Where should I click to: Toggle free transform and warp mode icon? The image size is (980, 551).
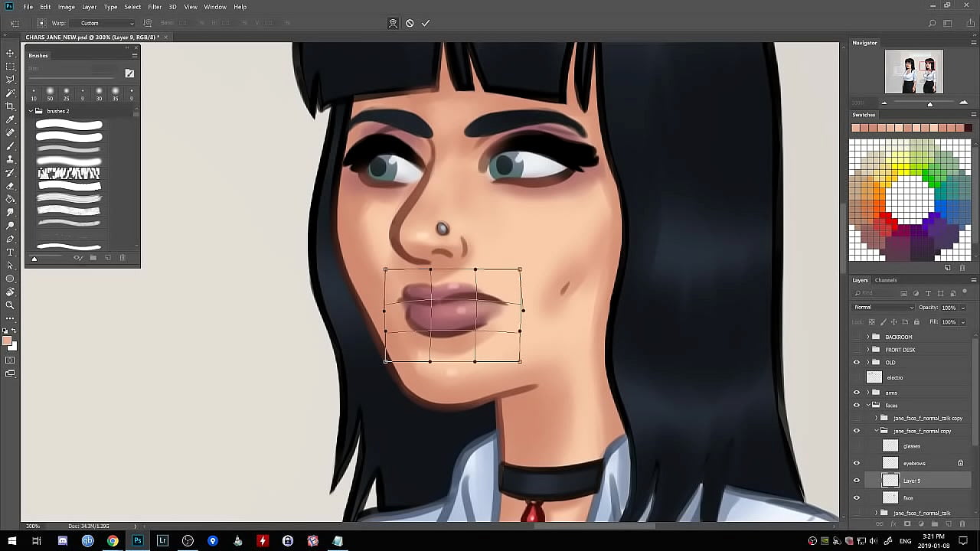point(393,23)
